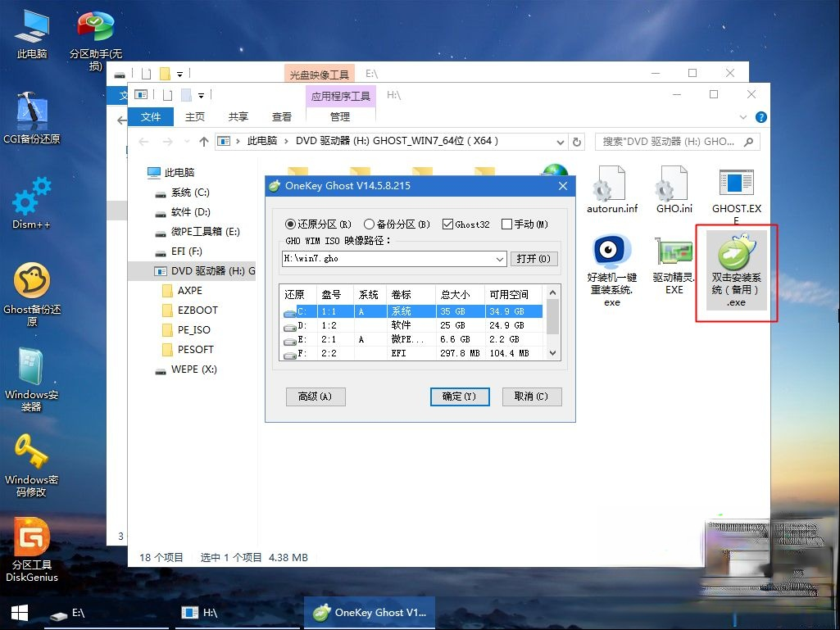This screenshot has width=840, height=630.
Task: Select the GHO.ini configuration file icon
Action: pos(673,188)
